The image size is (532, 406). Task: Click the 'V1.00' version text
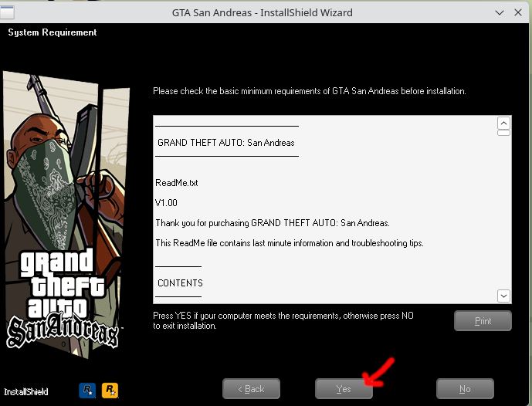coord(166,203)
